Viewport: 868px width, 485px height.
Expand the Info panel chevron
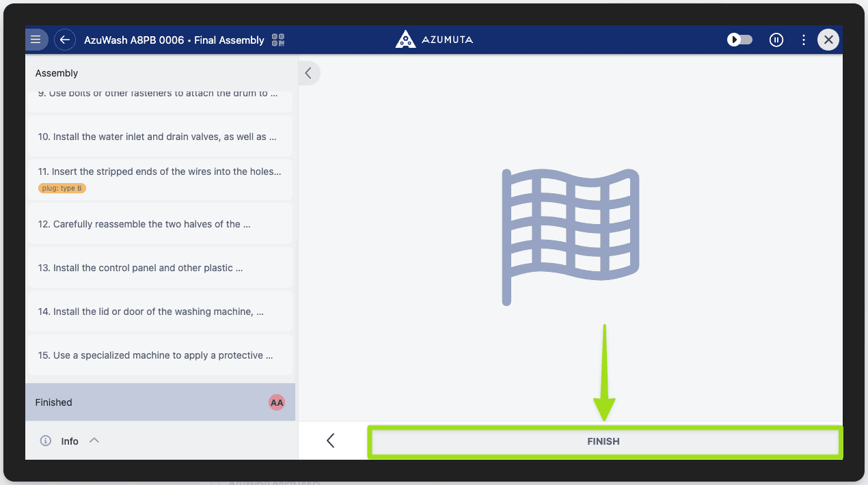(94, 441)
